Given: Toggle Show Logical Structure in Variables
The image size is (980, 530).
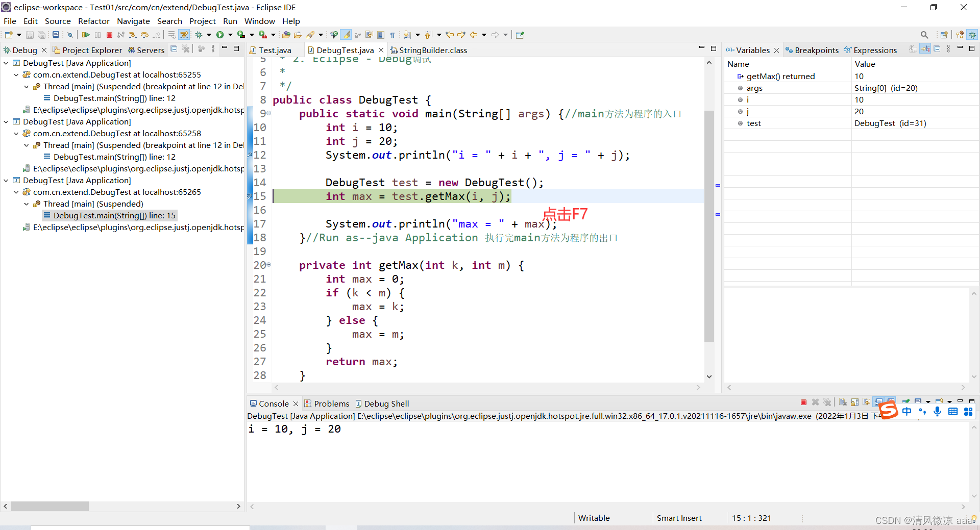Looking at the screenshot, I should 925,49.
